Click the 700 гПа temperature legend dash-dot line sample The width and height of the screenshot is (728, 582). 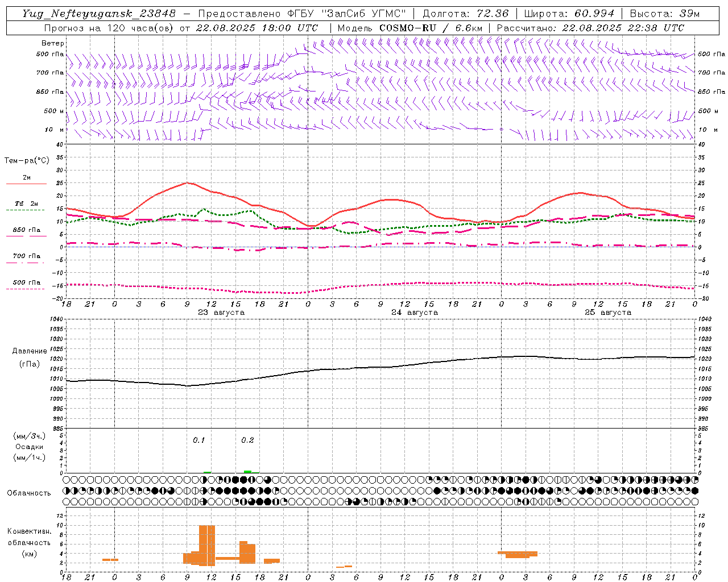pos(26,263)
